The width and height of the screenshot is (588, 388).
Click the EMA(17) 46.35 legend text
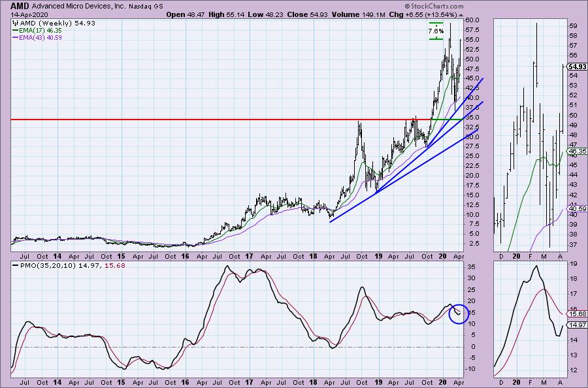pyautogui.click(x=40, y=30)
